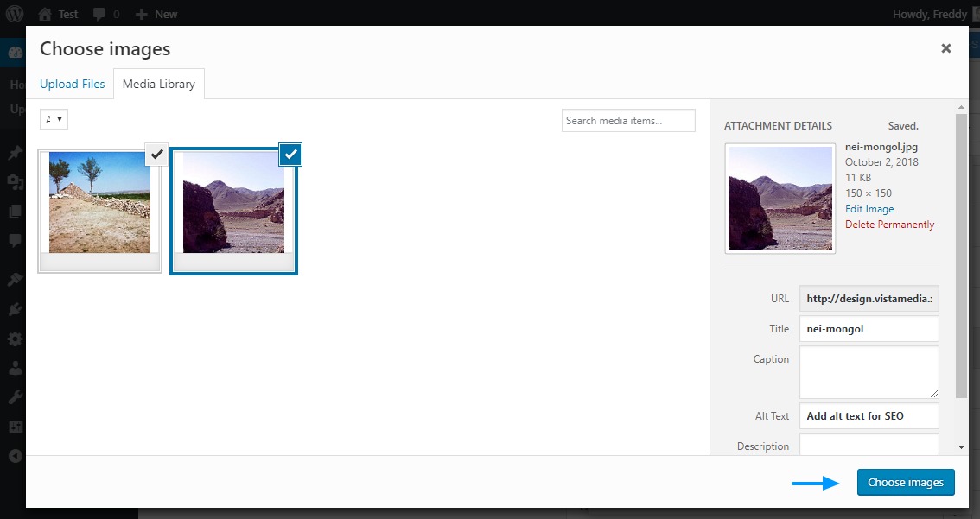Click the October 2, 2018 date text

(881, 161)
